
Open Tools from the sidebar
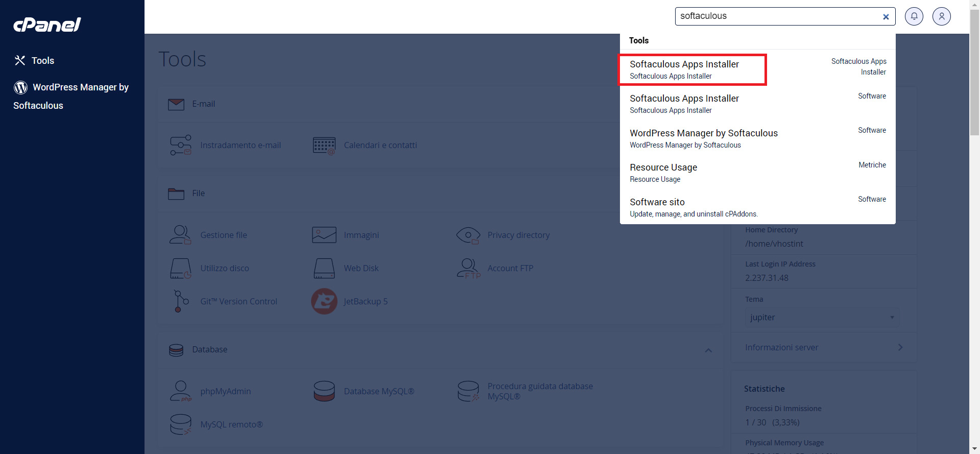pos(34,61)
